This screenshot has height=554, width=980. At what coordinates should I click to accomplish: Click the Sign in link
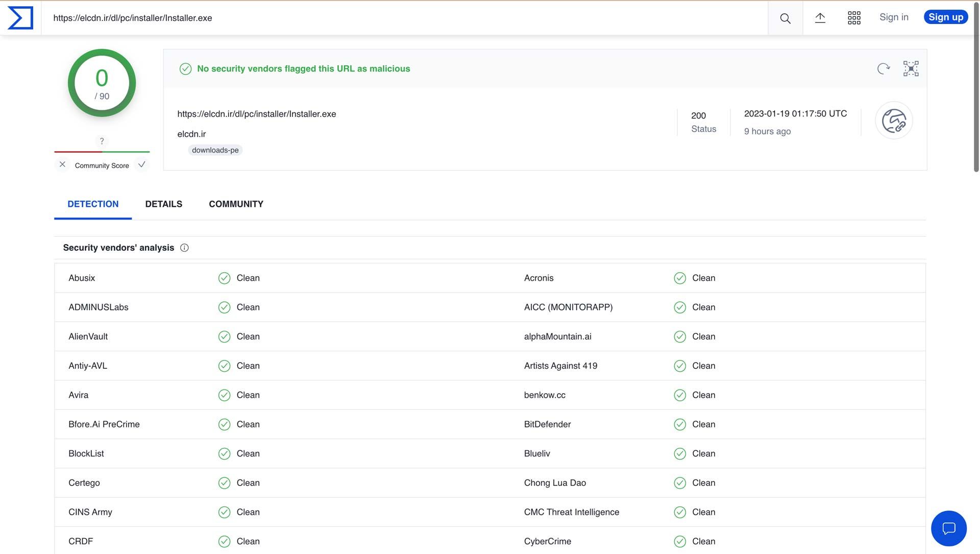point(894,17)
